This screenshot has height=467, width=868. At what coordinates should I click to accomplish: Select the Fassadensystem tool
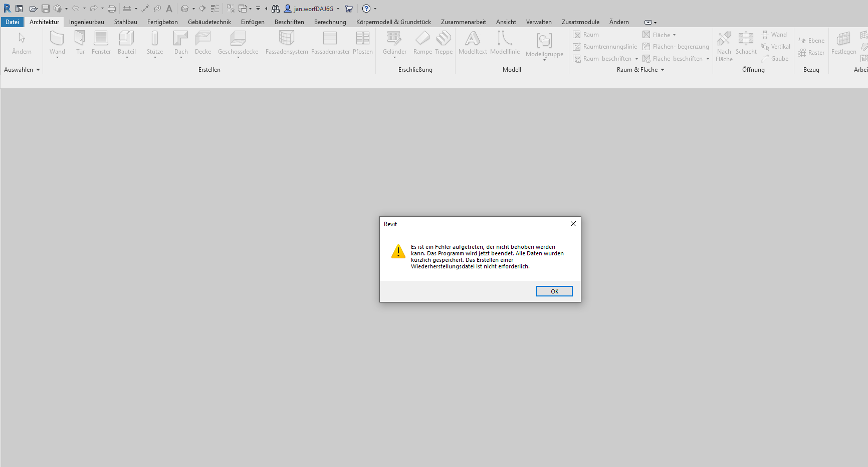[x=287, y=43]
